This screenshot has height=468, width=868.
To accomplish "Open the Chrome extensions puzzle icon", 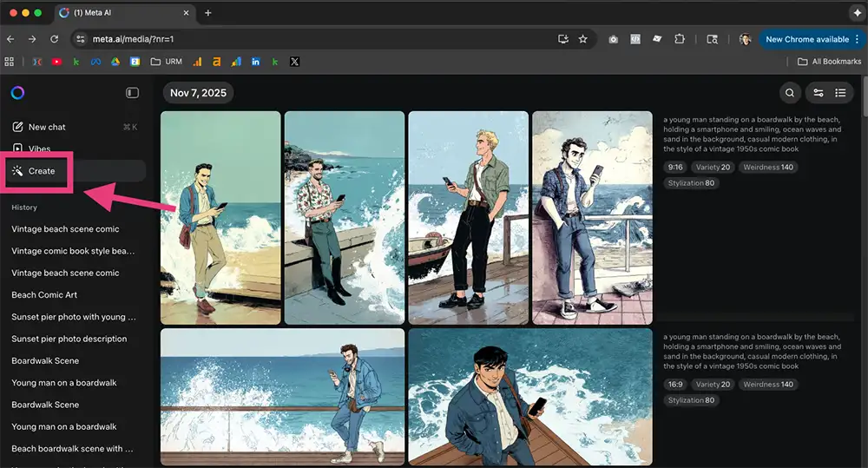I will click(680, 39).
